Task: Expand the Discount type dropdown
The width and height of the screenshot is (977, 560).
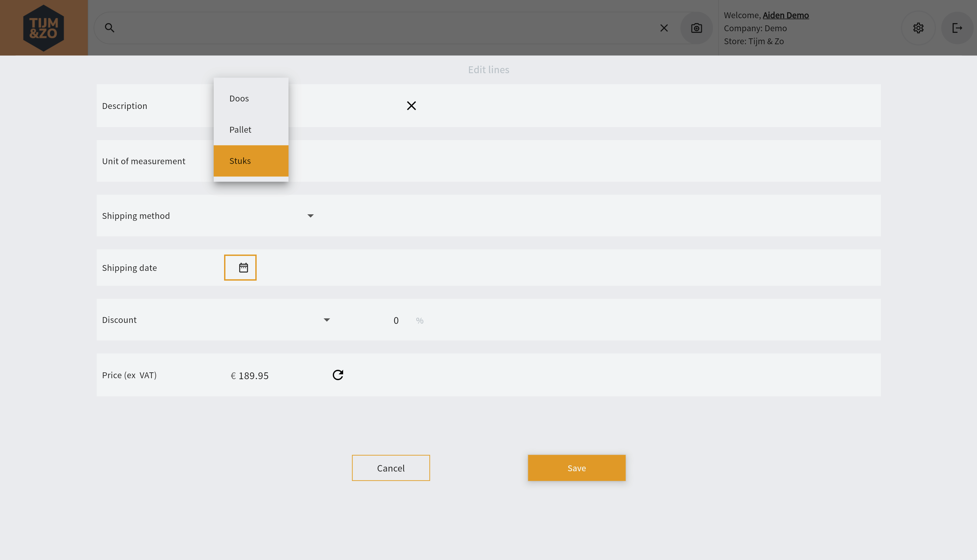Action: pos(327,320)
